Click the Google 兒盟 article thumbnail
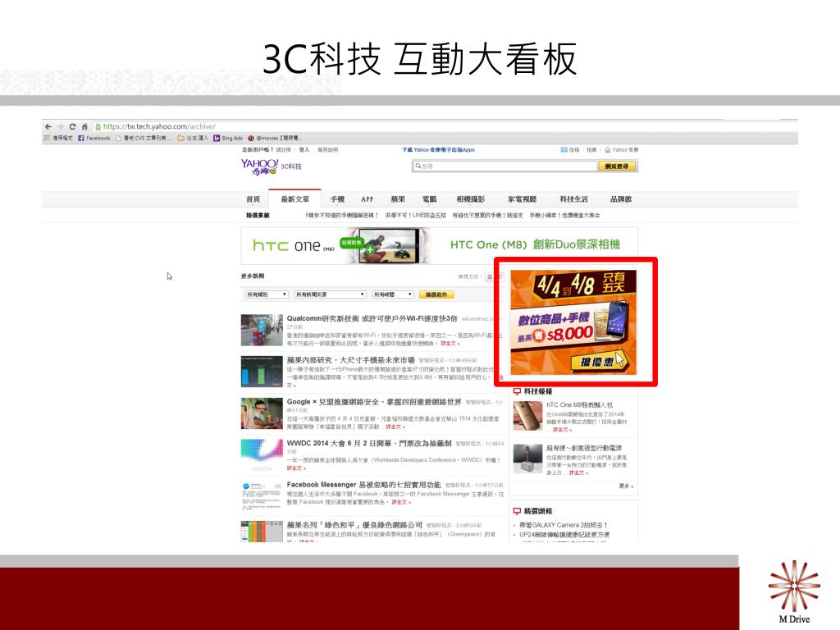This screenshot has width=840, height=630. point(262,413)
